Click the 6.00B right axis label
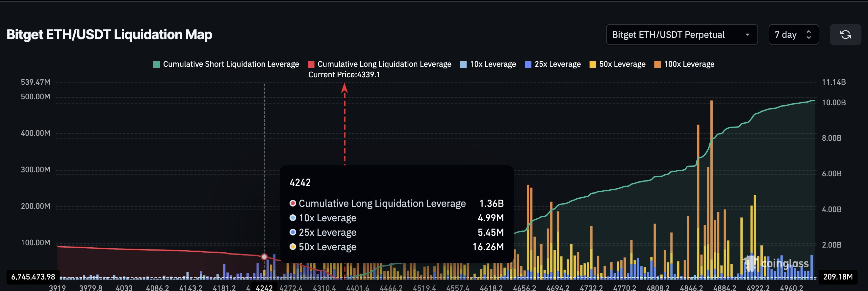868x291 pixels. click(x=831, y=174)
